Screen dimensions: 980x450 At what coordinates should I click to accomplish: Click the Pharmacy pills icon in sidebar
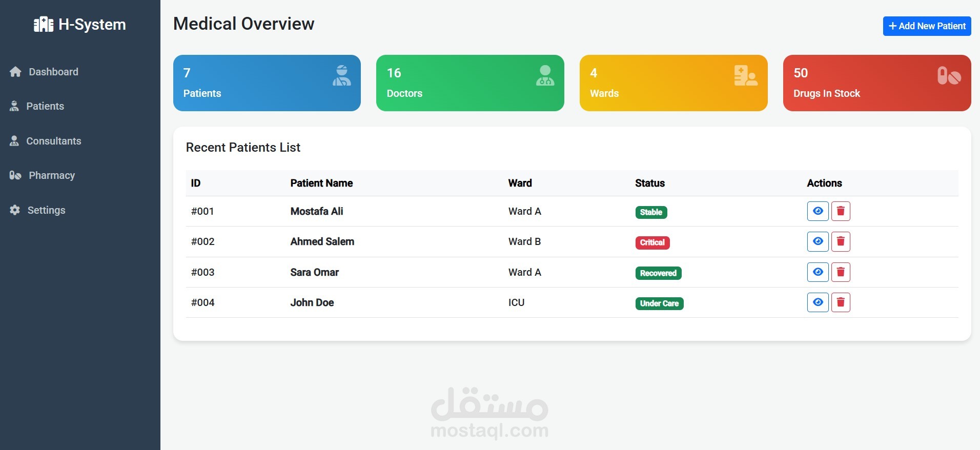(x=15, y=175)
